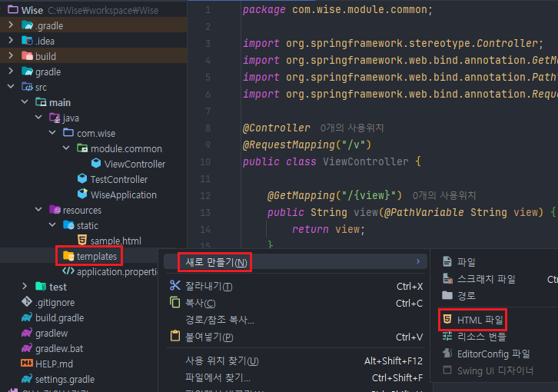The width and height of the screenshot is (558, 392).
Task: Click the return statement on line 14
Action: pos(328,229)
